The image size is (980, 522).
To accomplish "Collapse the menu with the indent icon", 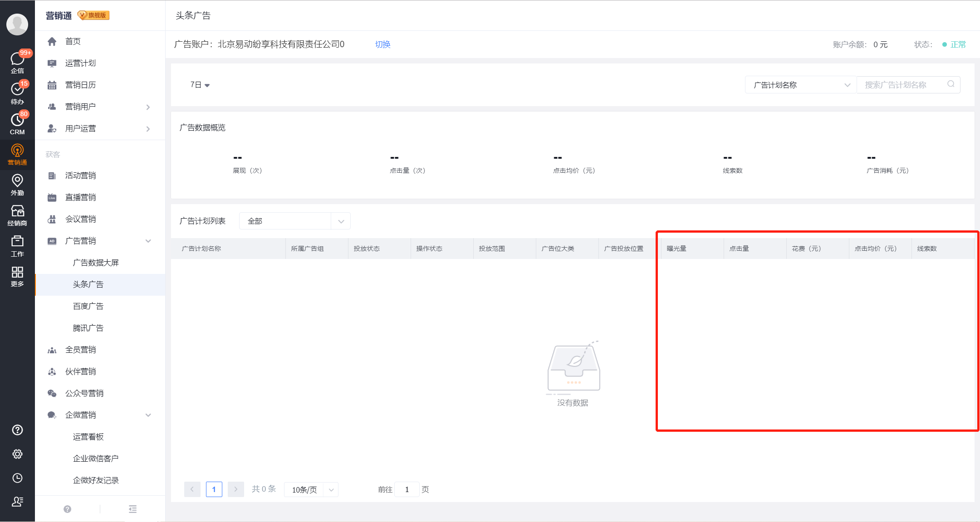I will pyautogui.click(x=132, y=509).
